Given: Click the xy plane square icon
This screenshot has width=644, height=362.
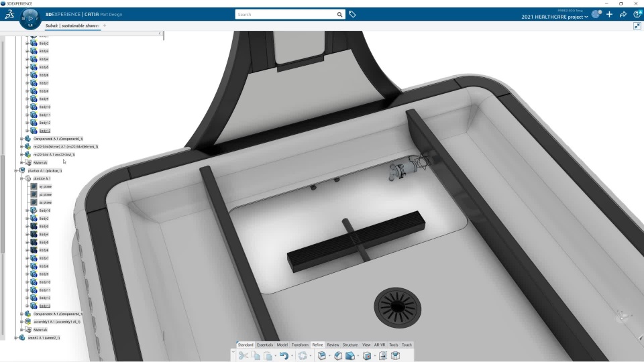Looking at the screenshot, I should click(x=34, y=186).
